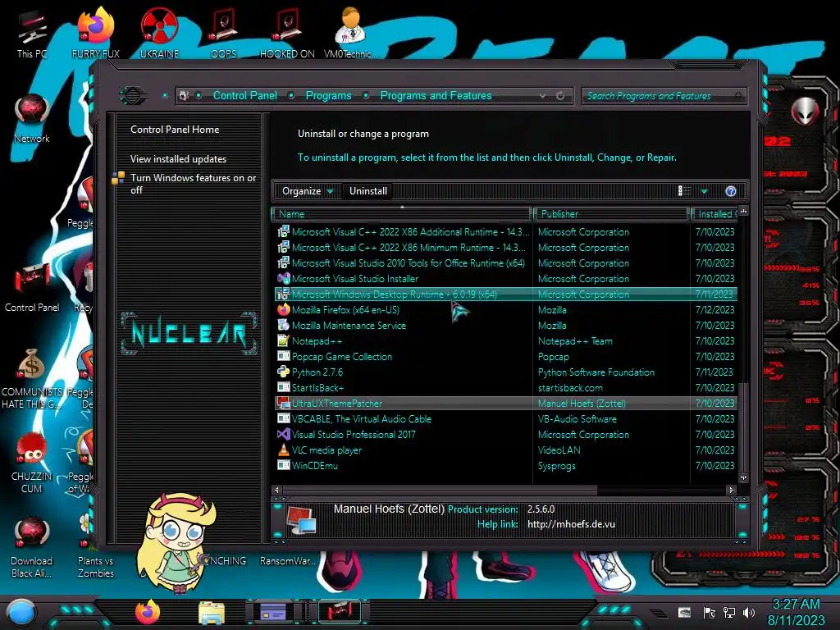Open Download Black Ali desktop icon

click(x=32, y=547)
